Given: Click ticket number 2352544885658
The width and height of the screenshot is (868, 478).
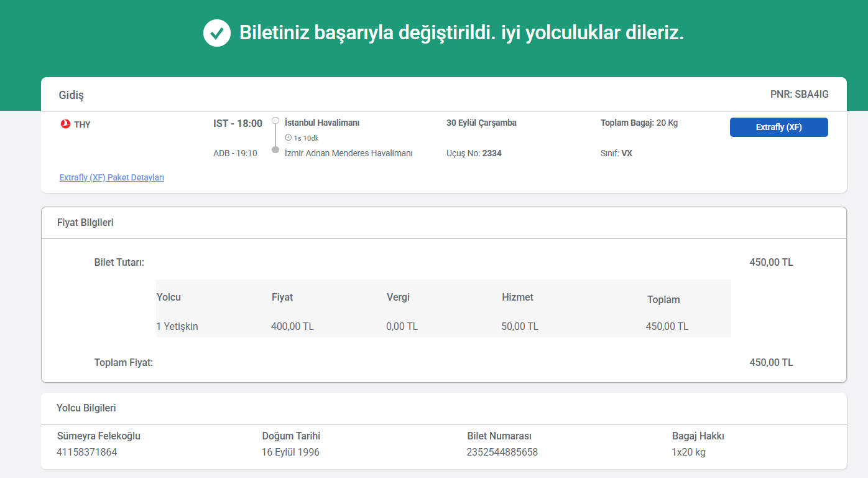Looking at the screenshot, I should 502,452.
